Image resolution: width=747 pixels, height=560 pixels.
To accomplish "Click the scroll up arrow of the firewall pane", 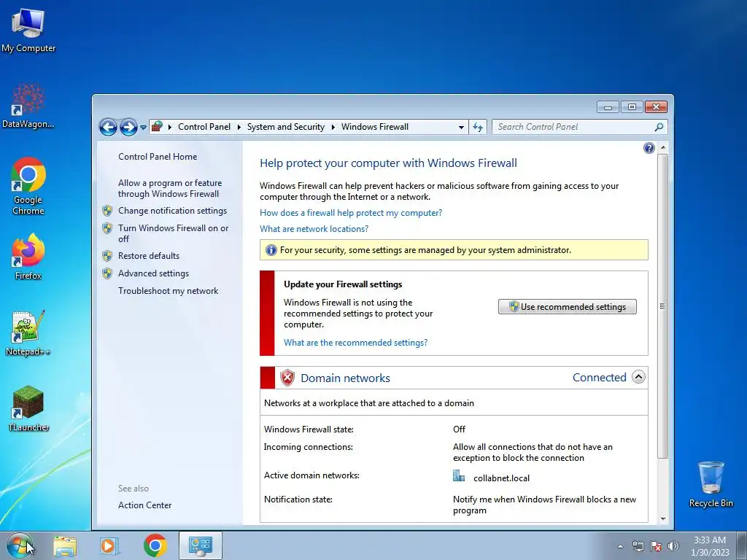I will [662, 147].
